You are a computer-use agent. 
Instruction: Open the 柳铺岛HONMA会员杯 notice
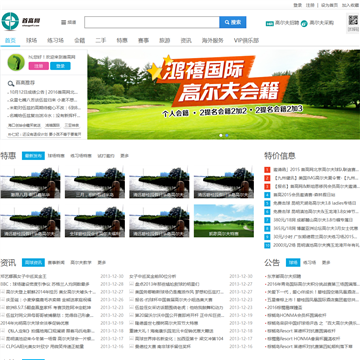(x=297, y=315)
